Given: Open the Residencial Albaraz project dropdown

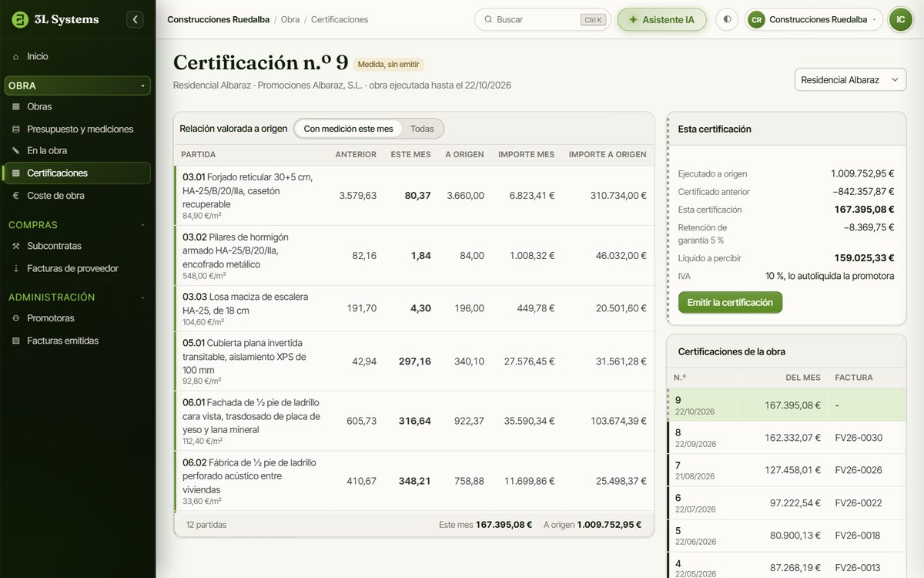Looking at the screenshot, I should pyautogui.click(x=850, y=79).
